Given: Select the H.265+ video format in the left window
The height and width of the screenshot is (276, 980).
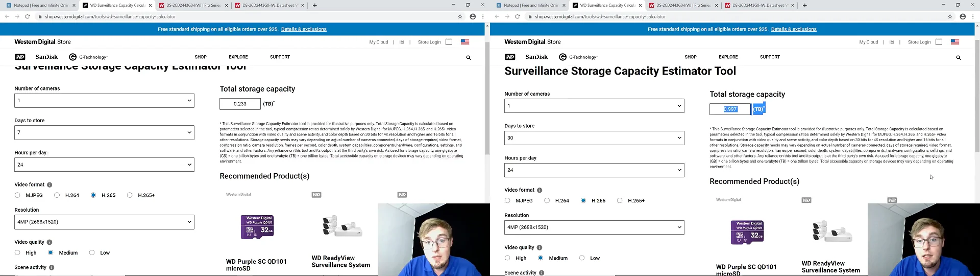Looking at the screenshot, I should (x=130, y=195).
